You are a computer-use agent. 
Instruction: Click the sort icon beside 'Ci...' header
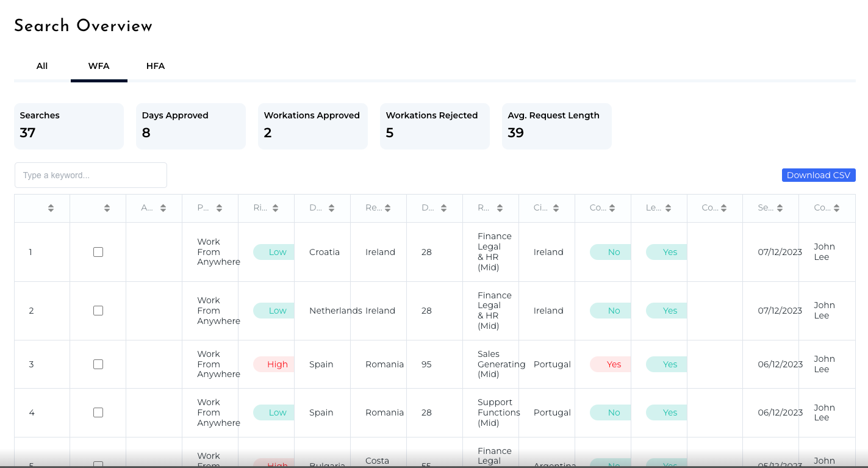click(556, 208)
